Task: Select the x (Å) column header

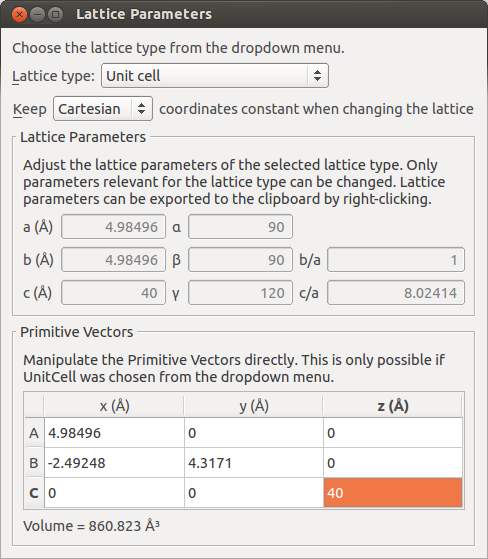Action: [114, 406]
